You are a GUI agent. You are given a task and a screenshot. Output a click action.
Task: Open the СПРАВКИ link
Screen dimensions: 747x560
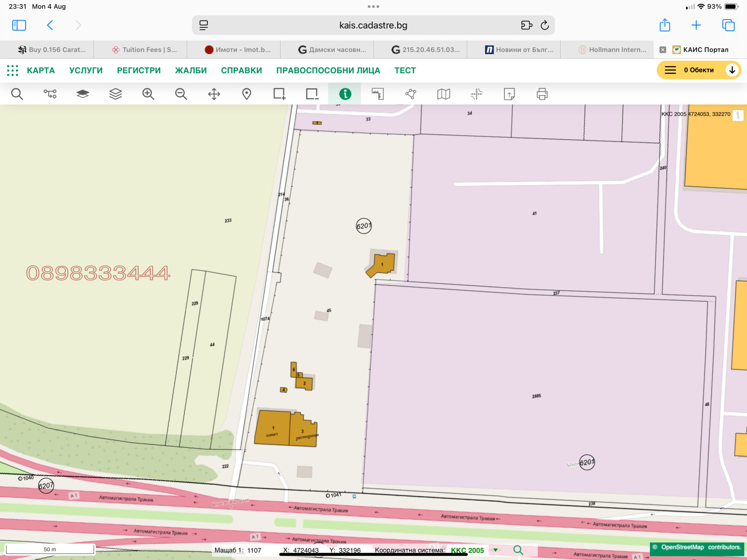point(241,71)
